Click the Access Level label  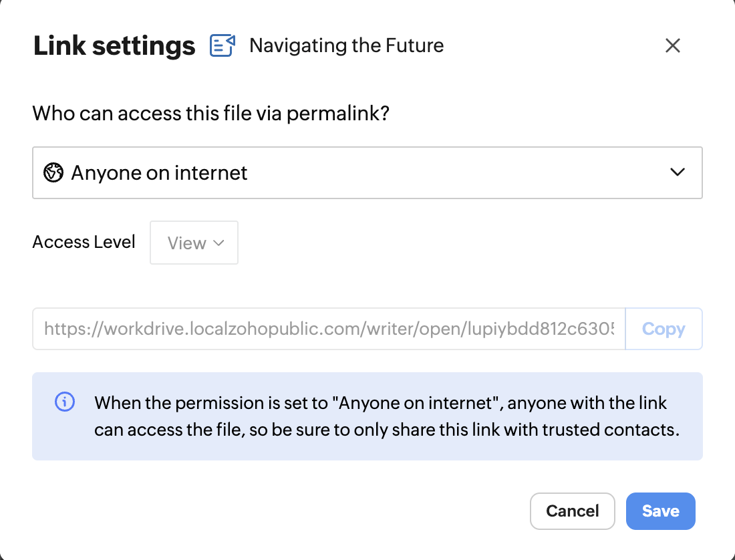(x=84, y=242)
